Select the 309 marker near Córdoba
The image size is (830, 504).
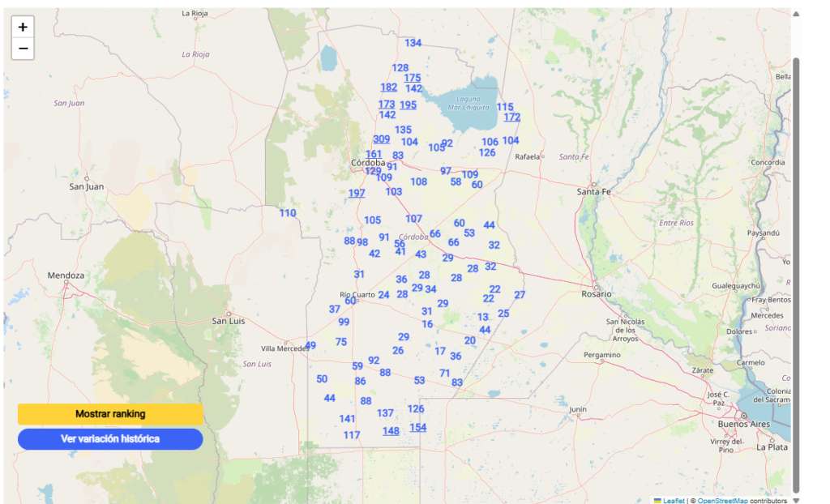pos(381,139)
